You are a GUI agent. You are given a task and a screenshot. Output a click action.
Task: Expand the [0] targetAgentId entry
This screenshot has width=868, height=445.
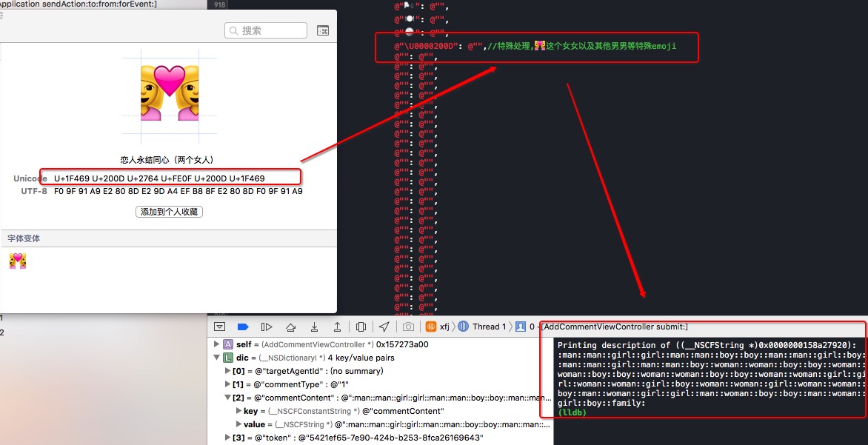(227, 371)
